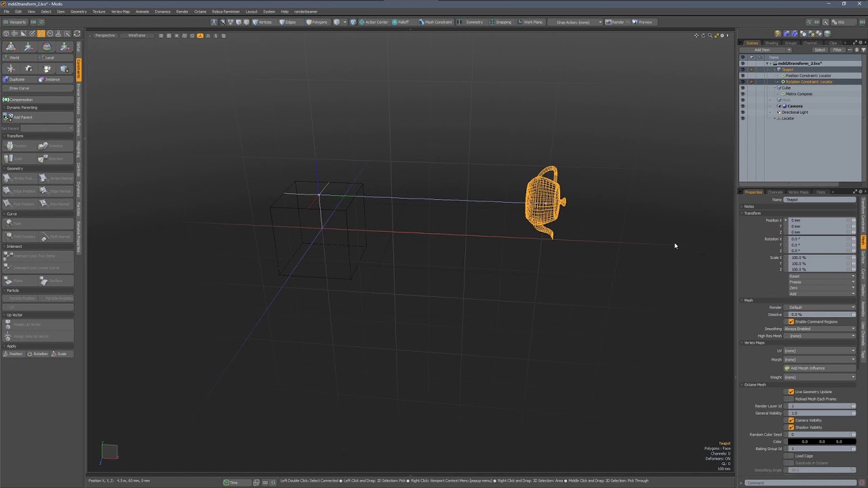Open the Geometry menu

point(79,12)
